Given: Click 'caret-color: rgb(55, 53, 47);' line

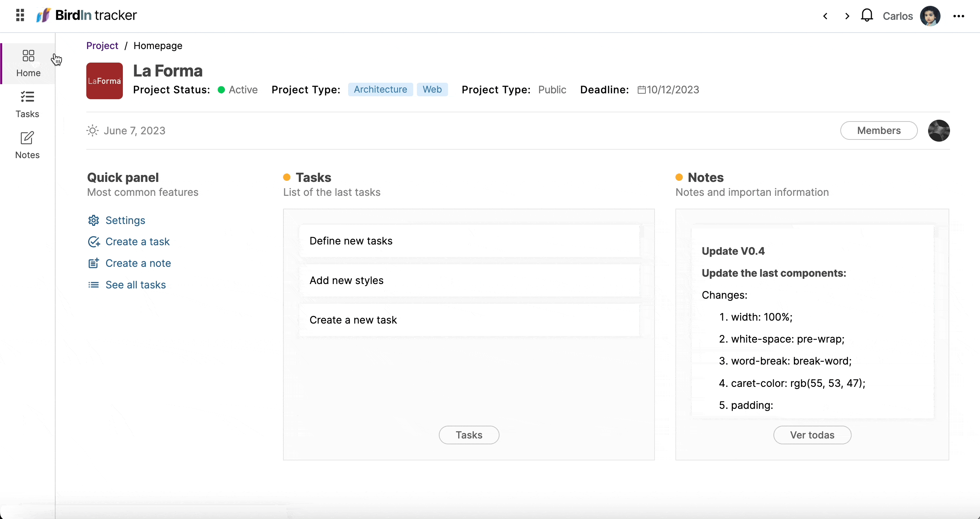Looking at the screenshot, I should point(792,383).
